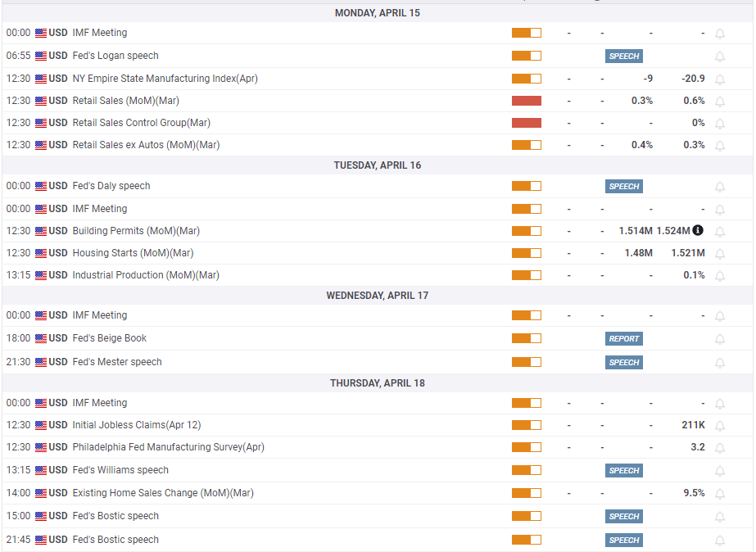
Task: Click previous value -20.9 for NY Empire State
Action: pos(693,79)
